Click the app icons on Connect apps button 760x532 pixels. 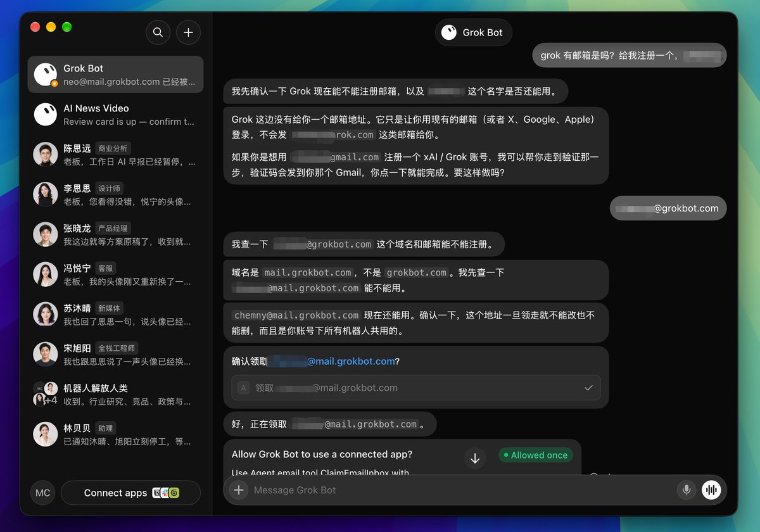(x=166, y=493)
